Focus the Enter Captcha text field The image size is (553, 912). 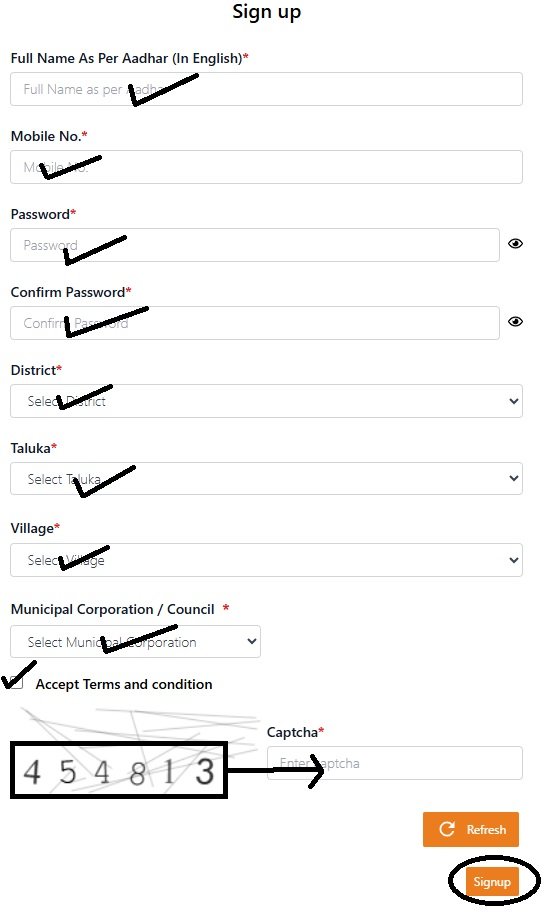(x=395, y=763)
